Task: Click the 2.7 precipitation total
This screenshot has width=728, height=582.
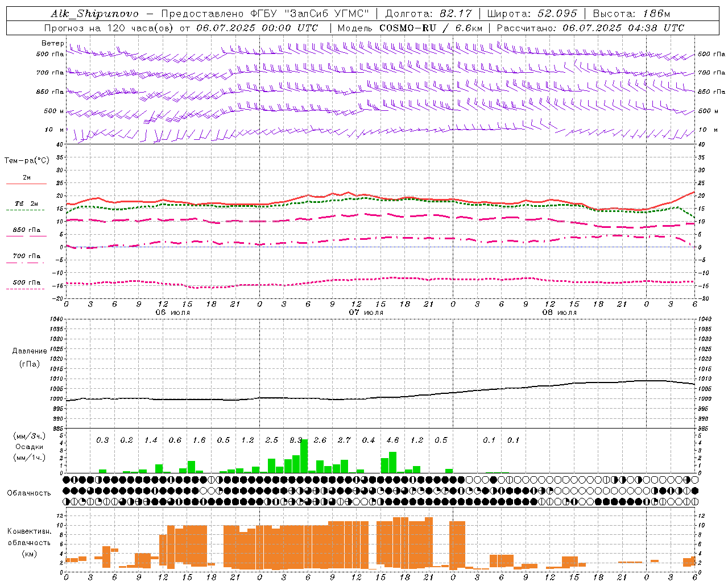Action: coord(344,440)
